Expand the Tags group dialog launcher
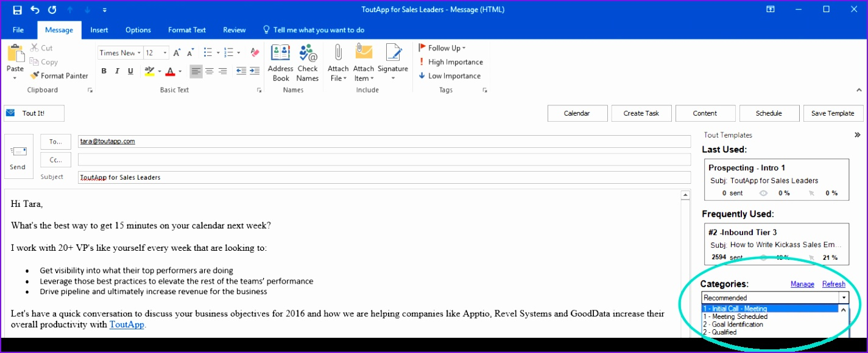The height and width of the screenshot is (353, 868). (x=485, y=90)
